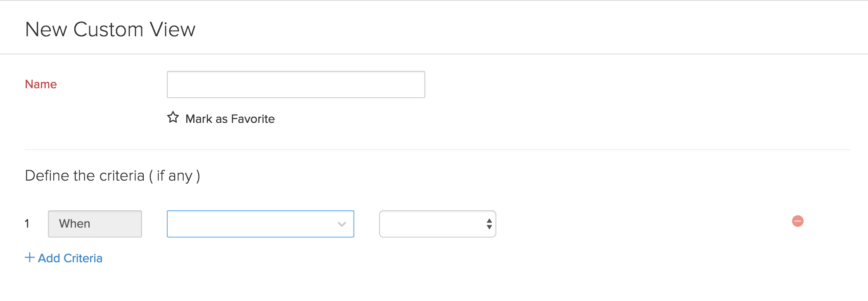868x301 pixels.
Task: Select the star outline beside Mark as Favorite
Action: [x=173, y=118]
